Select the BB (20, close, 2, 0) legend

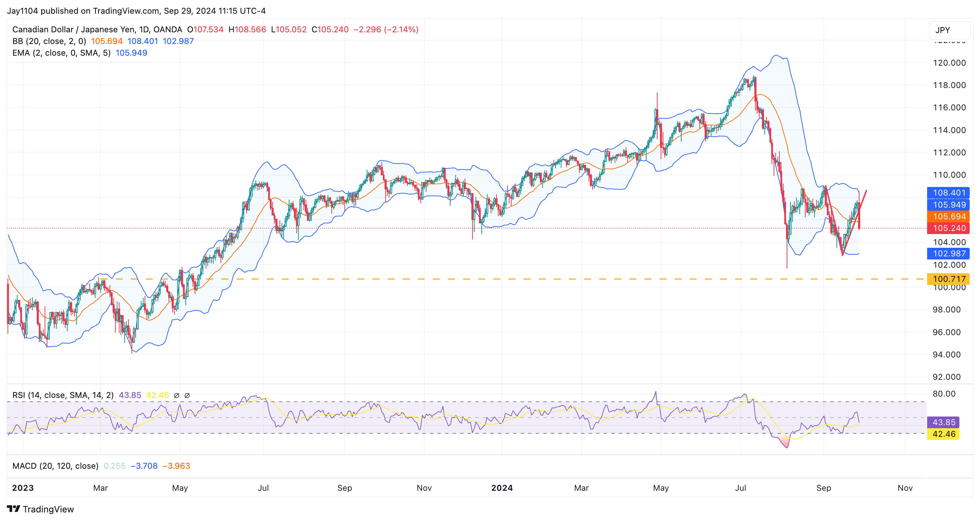click(x=49, y=41)
